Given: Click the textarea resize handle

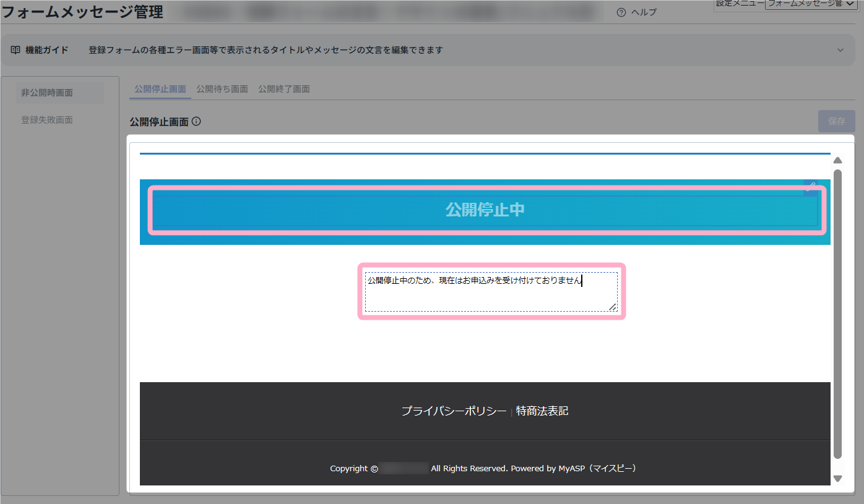Looking at the screenshot, I should pos(612,306).
